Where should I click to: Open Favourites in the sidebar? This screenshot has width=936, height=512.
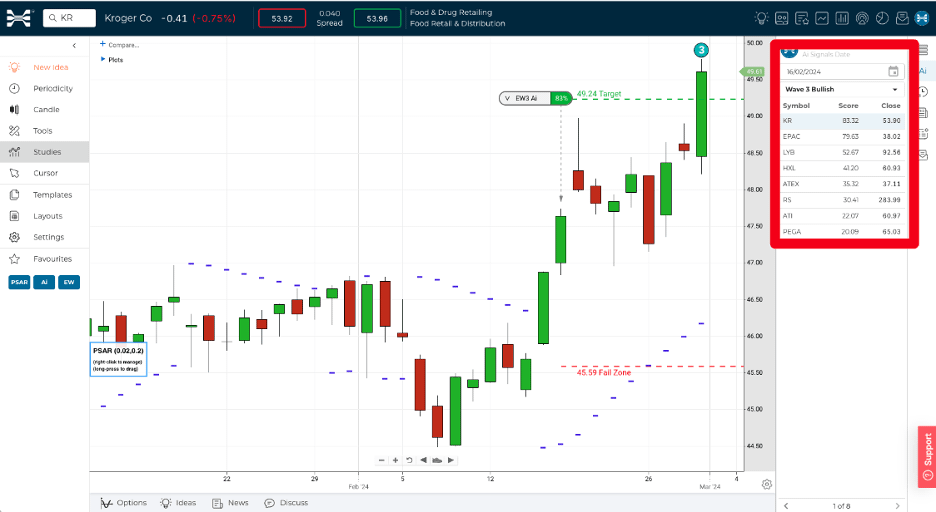click(45, 259)
